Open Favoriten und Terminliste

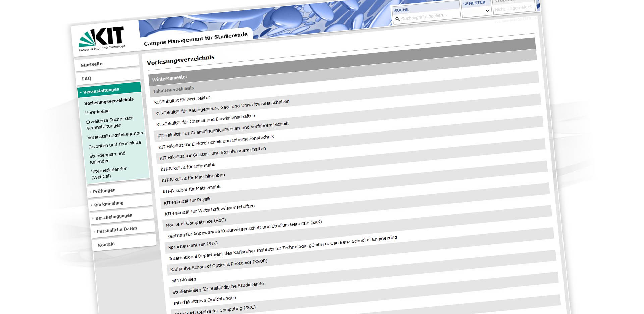point(115,145)
